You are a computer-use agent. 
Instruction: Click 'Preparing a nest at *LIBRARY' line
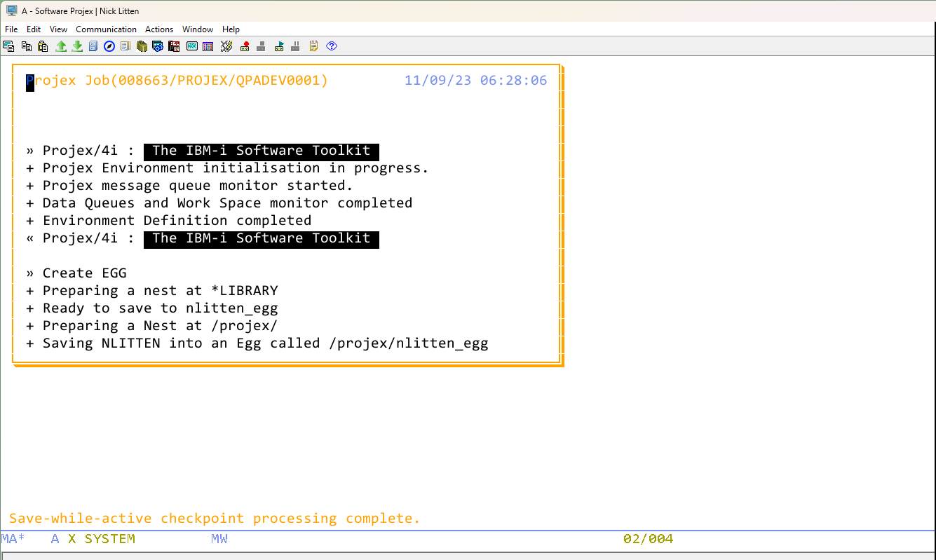click(152, 291)
